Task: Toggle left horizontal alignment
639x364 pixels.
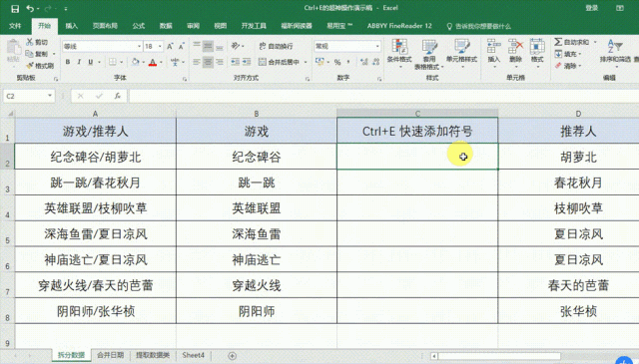Action: (x=197, y=62)
